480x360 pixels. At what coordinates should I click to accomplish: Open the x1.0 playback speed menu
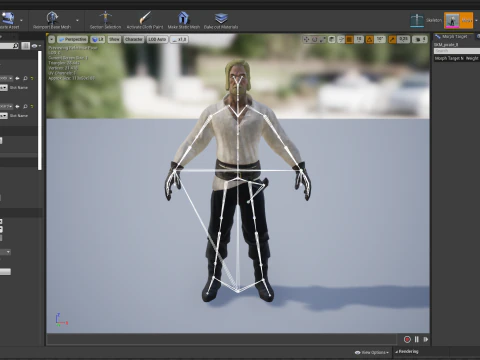[x=179, y=39]
